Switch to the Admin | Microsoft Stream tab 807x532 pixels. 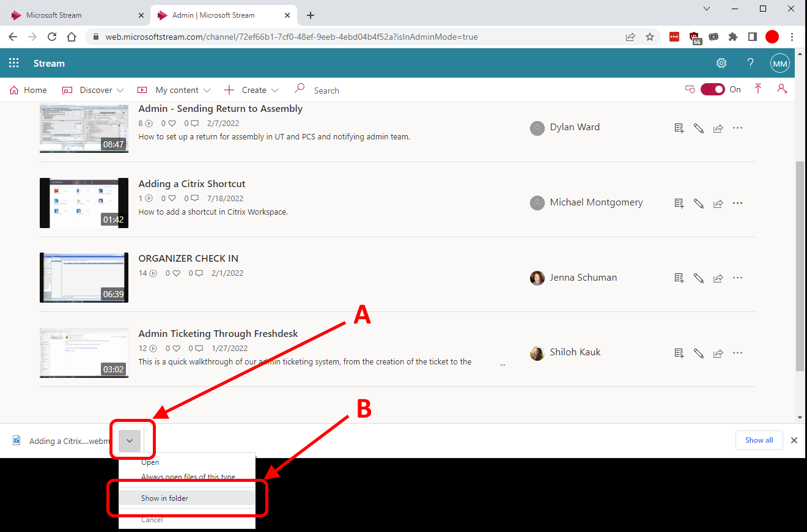pyautogui.click(x=223, y=15)
